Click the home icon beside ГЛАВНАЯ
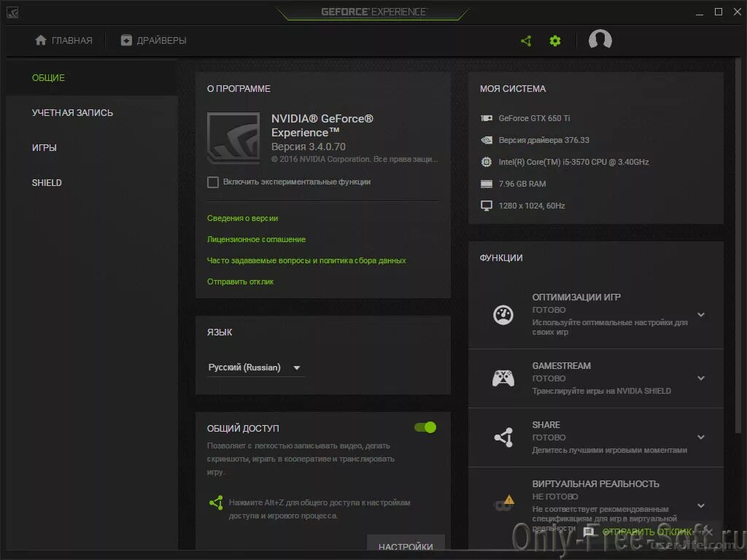The image size is (747, 560). coord(41,40)
